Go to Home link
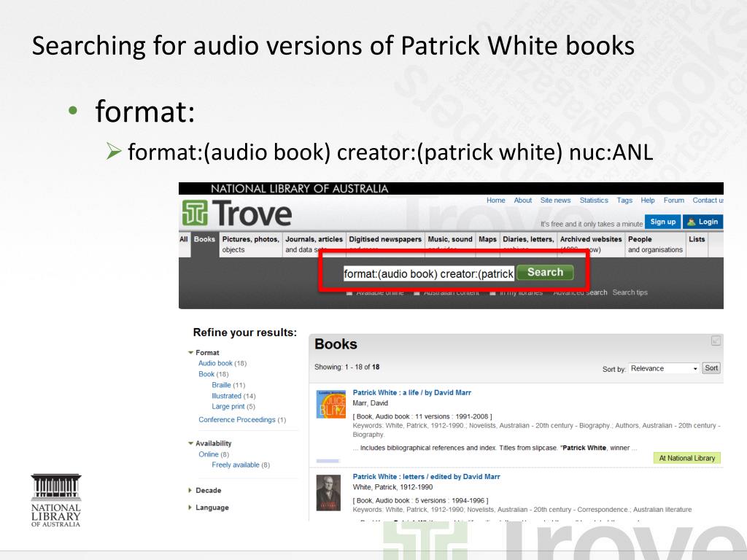Screen dimensions: 747x560 click(x=495, y=201)
